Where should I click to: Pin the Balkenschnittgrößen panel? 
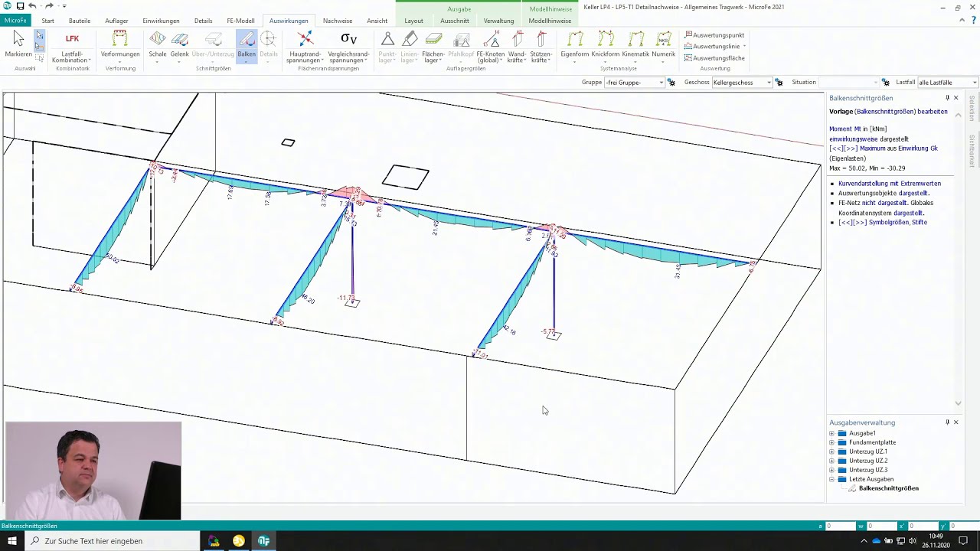pyautogui.click(x=947, y=98)
